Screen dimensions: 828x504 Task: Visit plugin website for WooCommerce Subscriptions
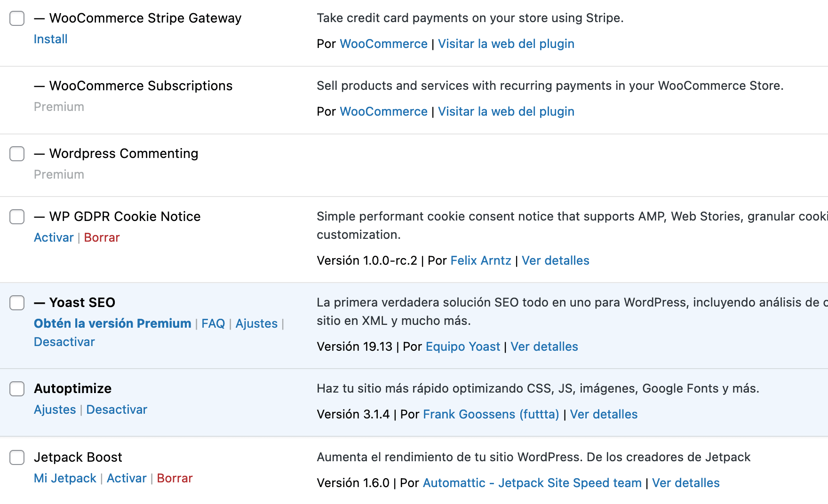(506, 111)
